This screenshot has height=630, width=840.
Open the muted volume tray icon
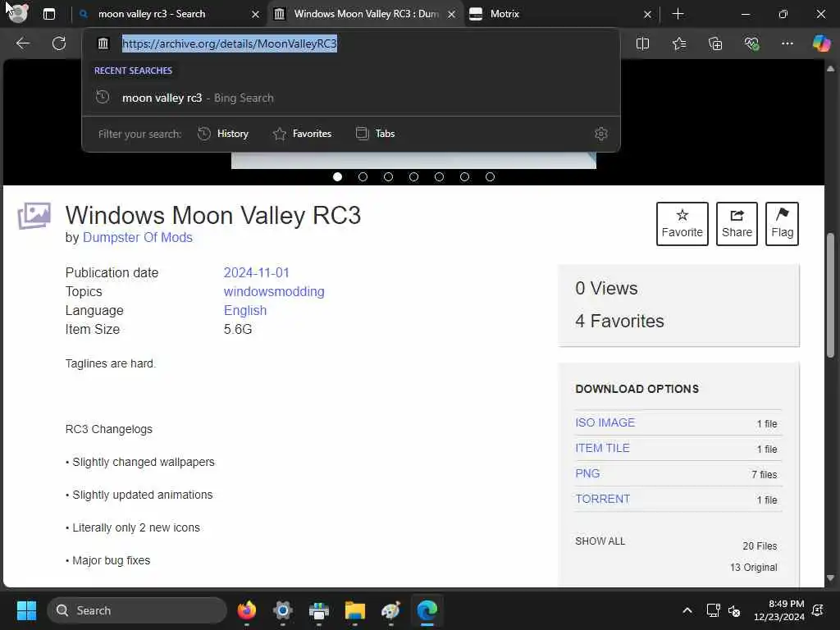[x=734, y=610]
